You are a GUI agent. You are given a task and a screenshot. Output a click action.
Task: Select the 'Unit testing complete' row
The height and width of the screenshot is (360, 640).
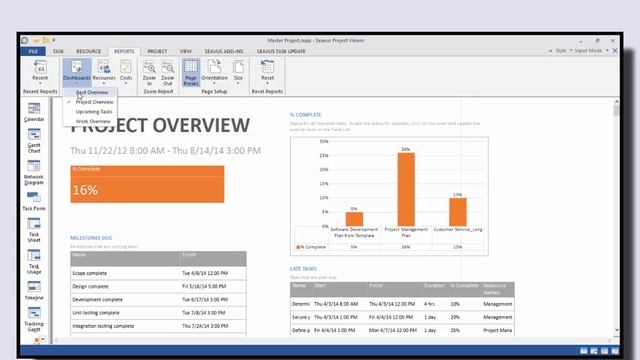[158, 313]
